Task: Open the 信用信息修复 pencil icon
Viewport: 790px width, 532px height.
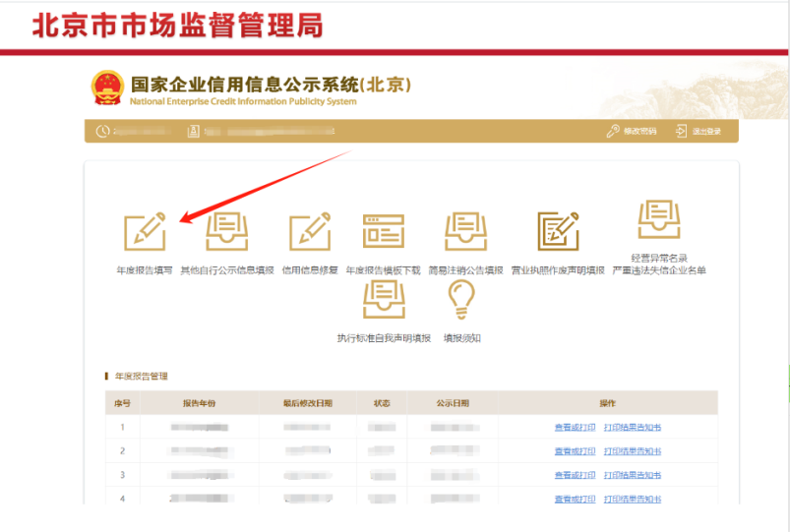Action: (x=310, y=231)
